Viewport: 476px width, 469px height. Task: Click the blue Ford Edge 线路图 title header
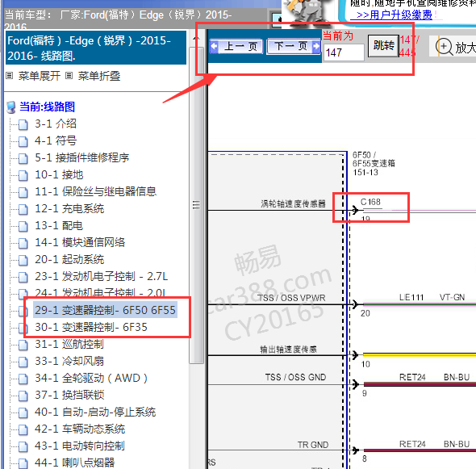[96, 48]
